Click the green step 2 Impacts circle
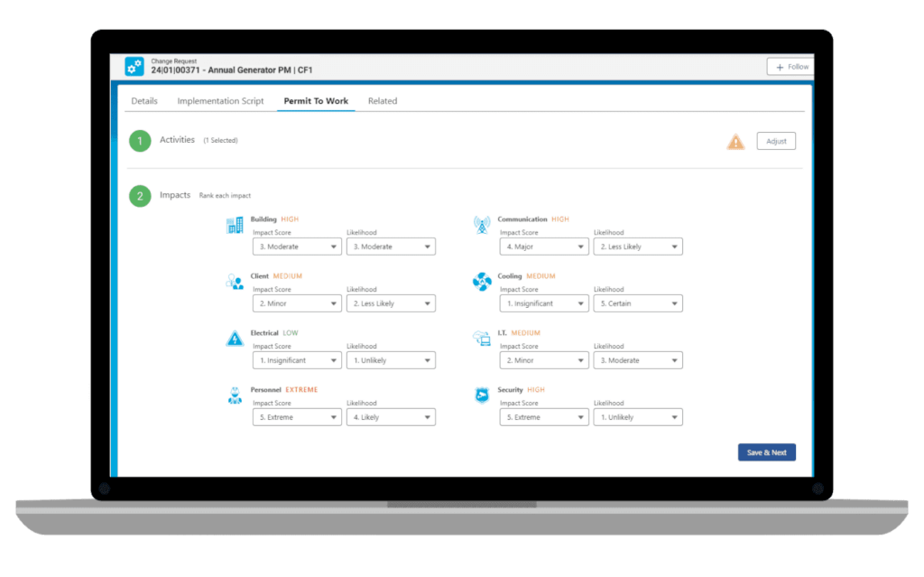The image size is (924, 577). point(140,195)
